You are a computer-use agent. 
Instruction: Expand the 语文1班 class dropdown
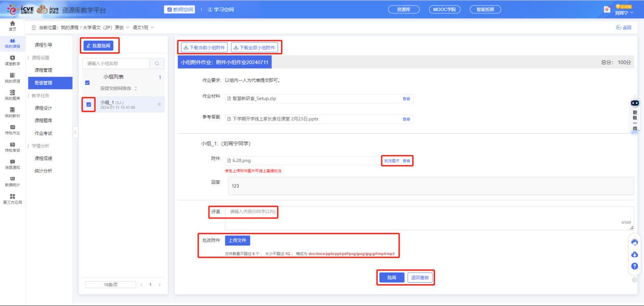(143, 27)
